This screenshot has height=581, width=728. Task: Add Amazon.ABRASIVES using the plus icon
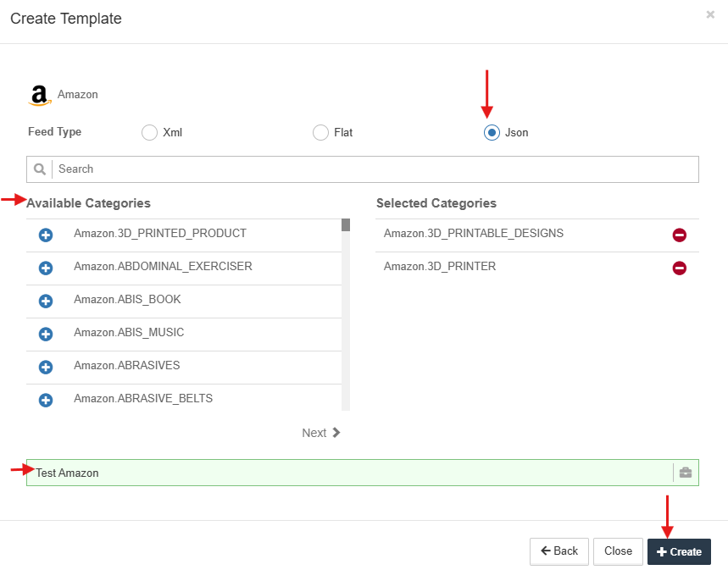click(x=46, y=367)
